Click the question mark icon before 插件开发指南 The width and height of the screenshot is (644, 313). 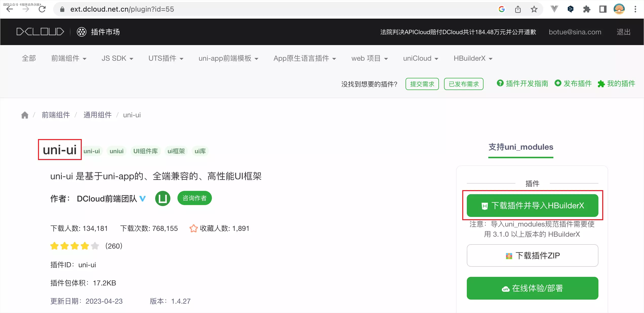[x=500, y=83]
